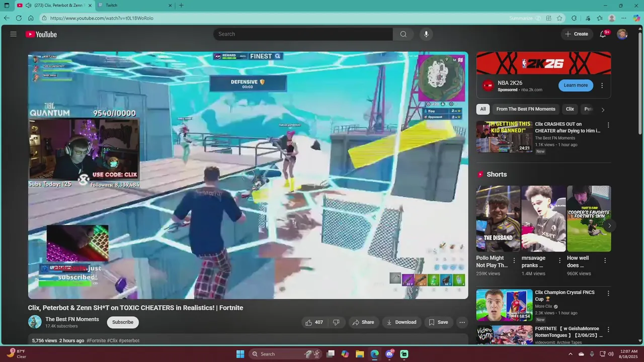Viewport: 644px width, 362px height.
Task: Open options for Clix Champion Crystal video
Action: [608, 293]
